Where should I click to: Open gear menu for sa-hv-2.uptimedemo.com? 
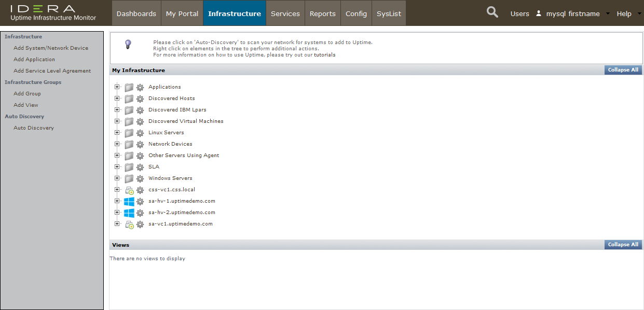pos(140,213)
